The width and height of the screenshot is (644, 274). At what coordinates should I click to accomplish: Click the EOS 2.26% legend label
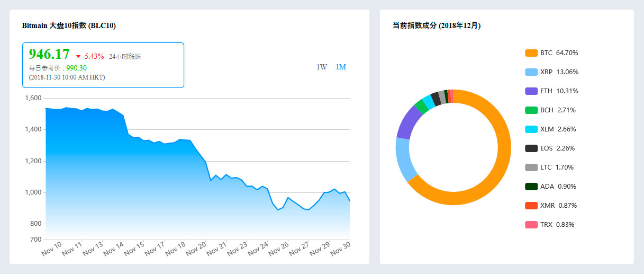click(558, 148)
